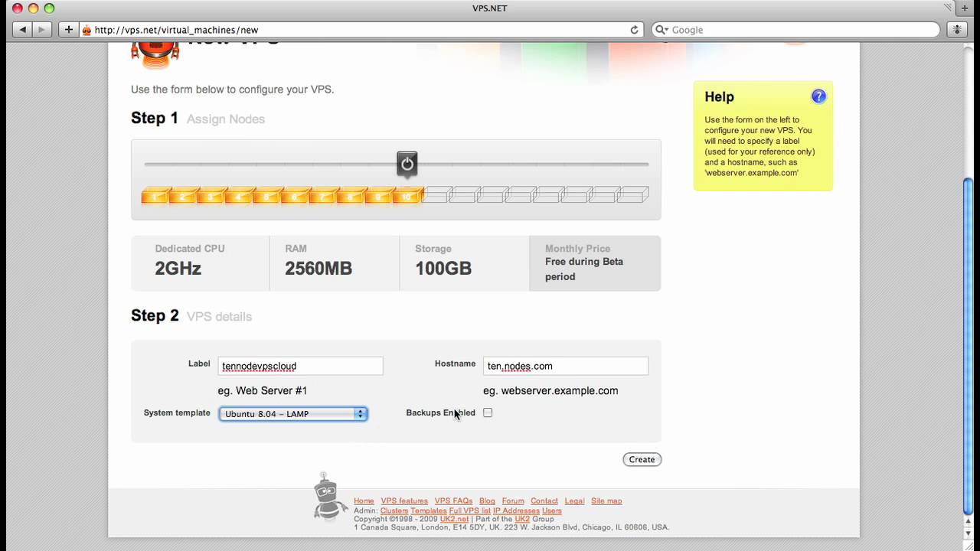Click the 2560MB RAM value
The width and height of the screenshot is (980, 551).
(x=318, y=269)
